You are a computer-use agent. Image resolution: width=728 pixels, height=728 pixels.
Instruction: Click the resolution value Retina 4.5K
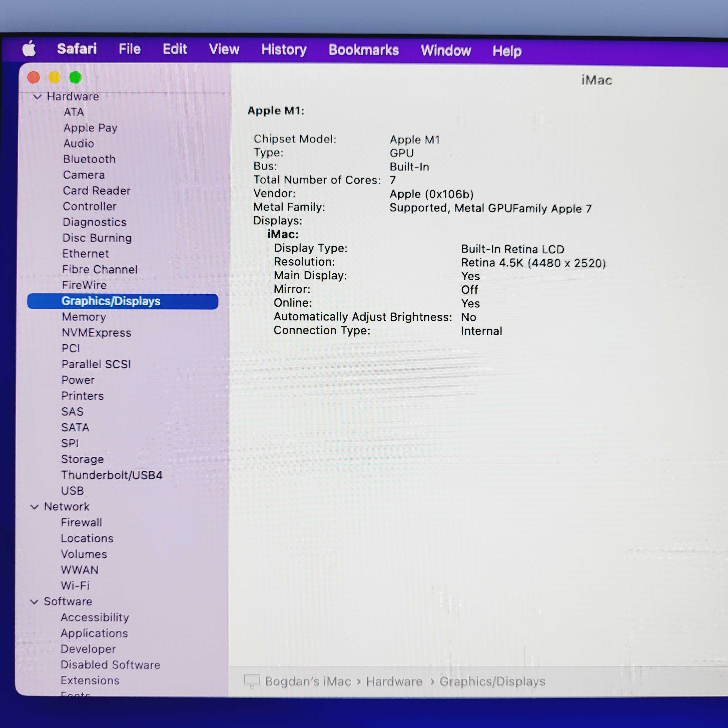point(533,263)
